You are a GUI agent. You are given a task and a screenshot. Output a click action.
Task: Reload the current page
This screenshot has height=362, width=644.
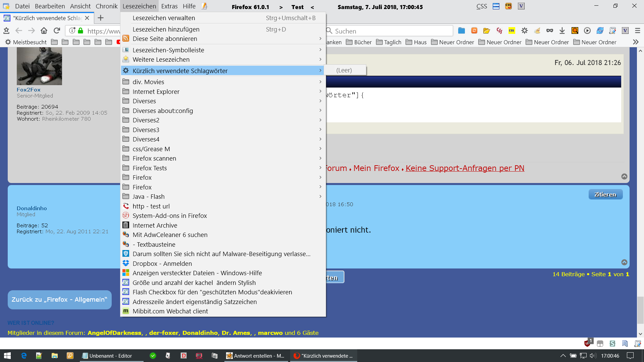[x=57, y=31]
